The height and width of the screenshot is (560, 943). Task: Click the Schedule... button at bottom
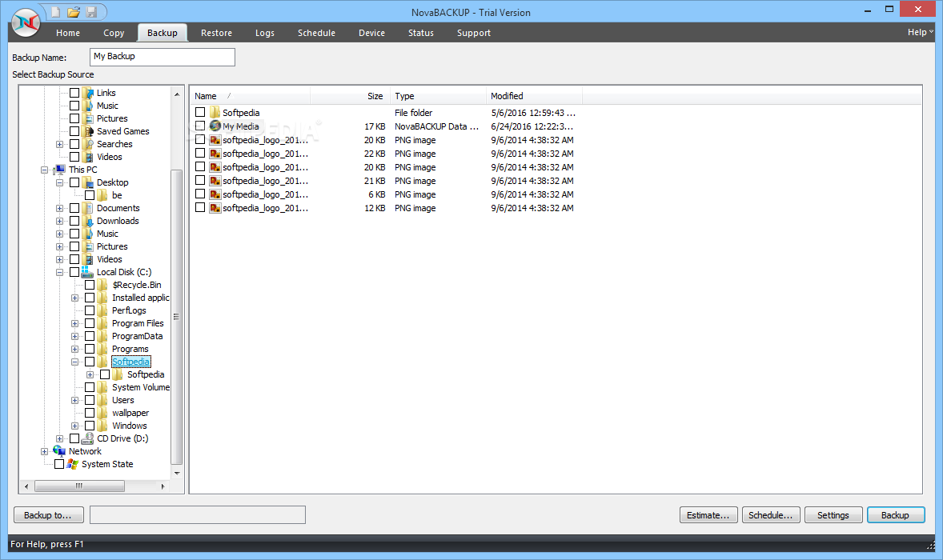point(771,515)
